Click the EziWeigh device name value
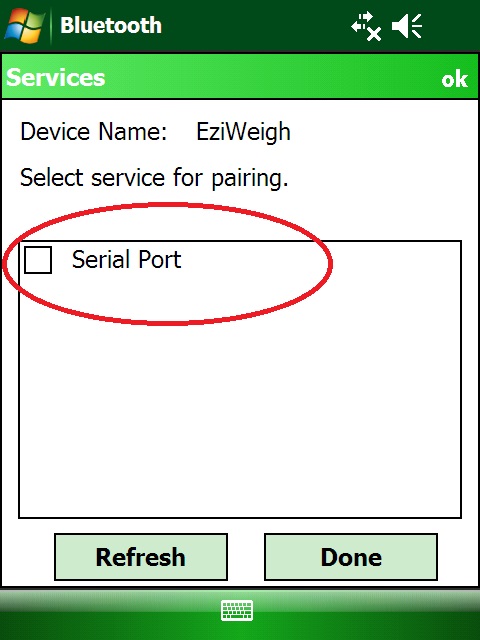This screenshot has width=480, height=640. pos(243,132)
